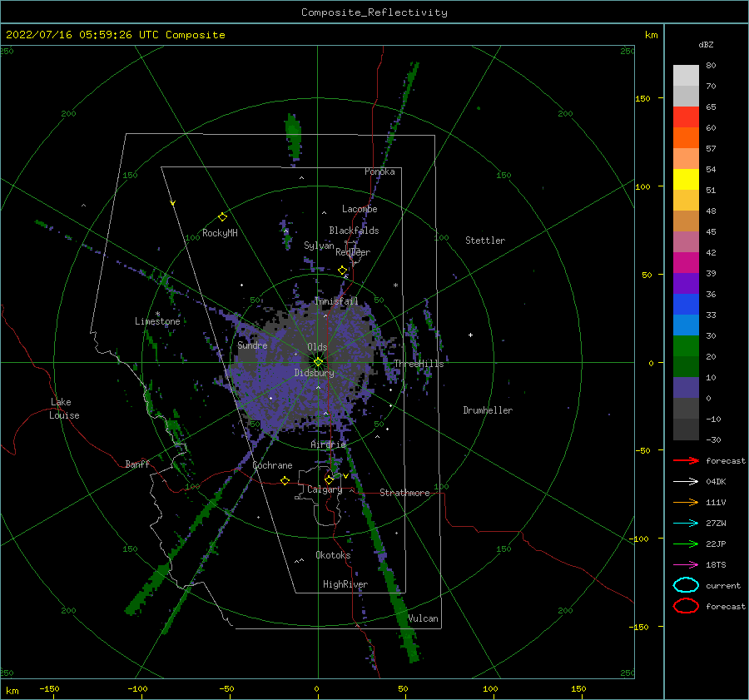
Task: Click the RockyMH label
Action: coord(220,233)
